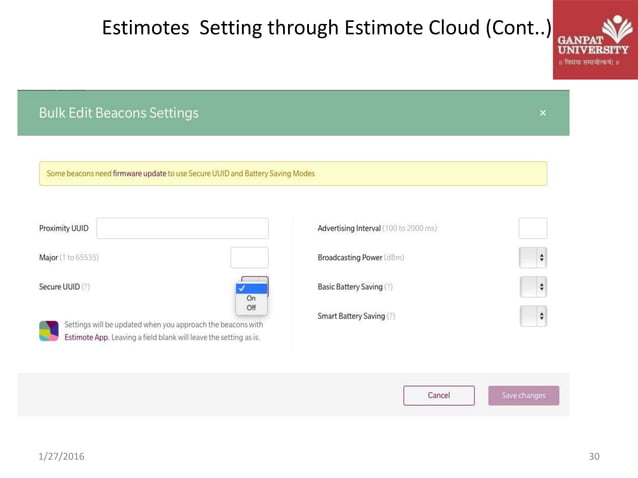The height and width of the screenshot is (478, 638).
Task: Open the firmware update link
Action: (x=139, y=173)
